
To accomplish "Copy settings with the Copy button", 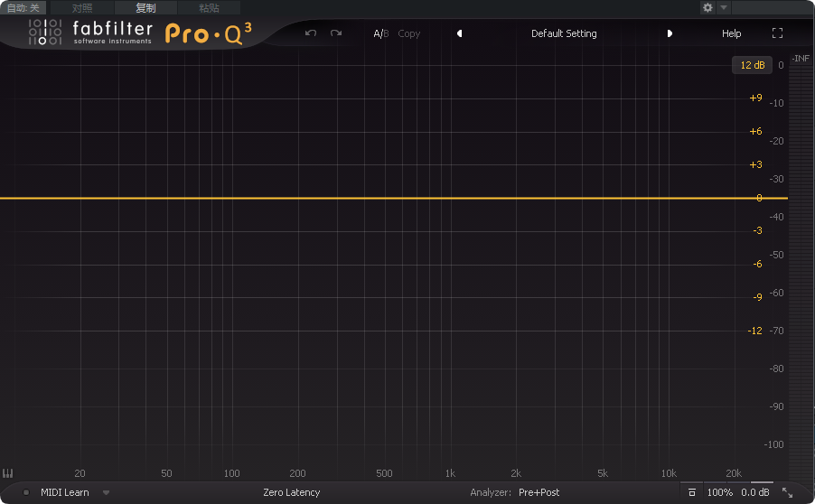I will tap(409, 33).
